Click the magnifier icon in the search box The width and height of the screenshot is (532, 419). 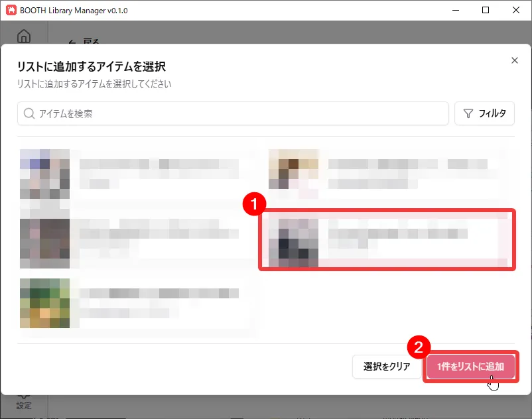(29, 113)
